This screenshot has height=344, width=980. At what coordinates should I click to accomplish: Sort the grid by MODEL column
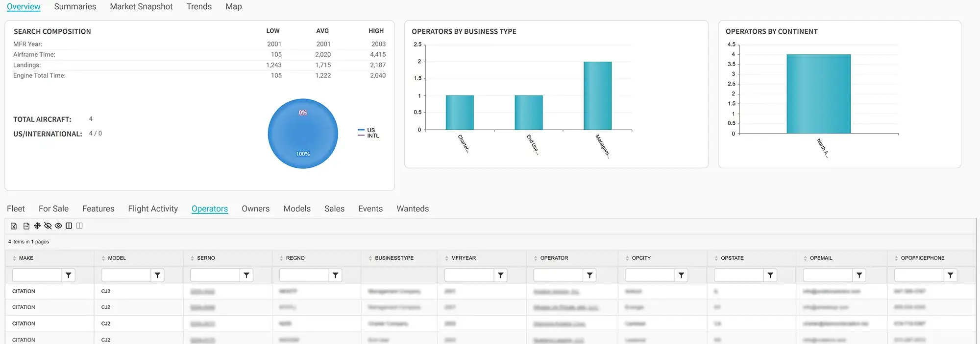click(x=117, y=258)
